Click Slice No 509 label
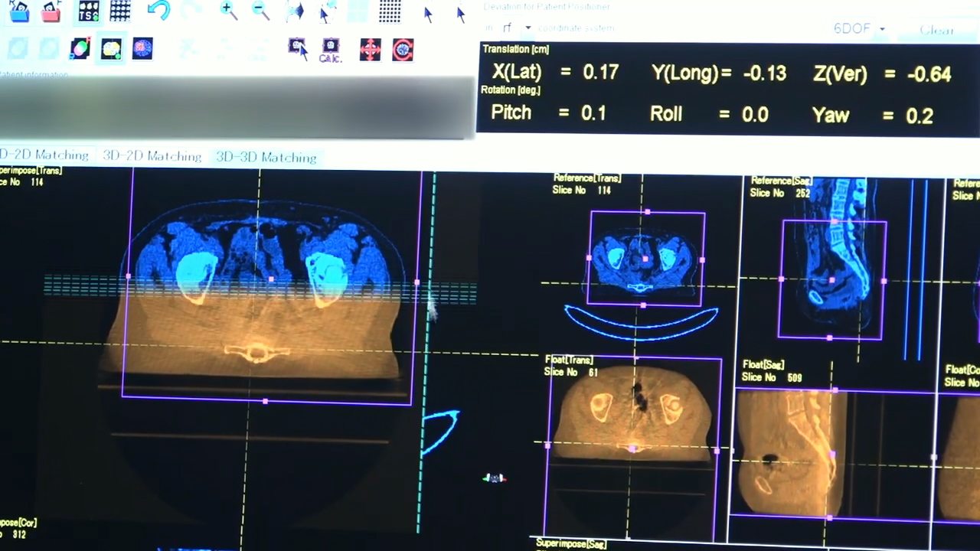Image resolution: width=980 pixels, height=551 pixels. click(771, 377)
